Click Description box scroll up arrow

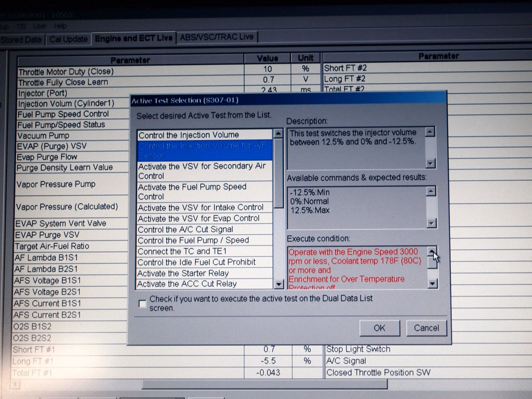point(430,132)
